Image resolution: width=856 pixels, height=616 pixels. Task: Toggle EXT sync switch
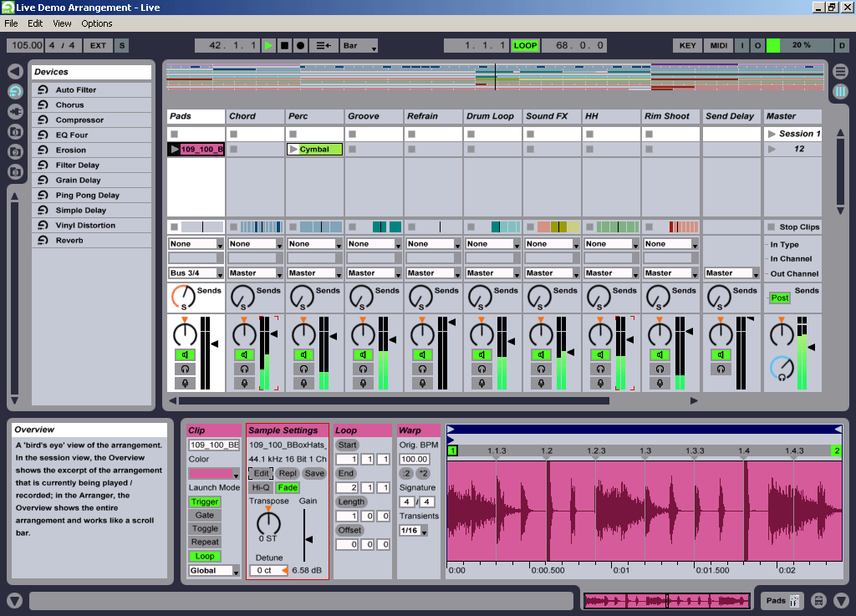pos(99,46)
